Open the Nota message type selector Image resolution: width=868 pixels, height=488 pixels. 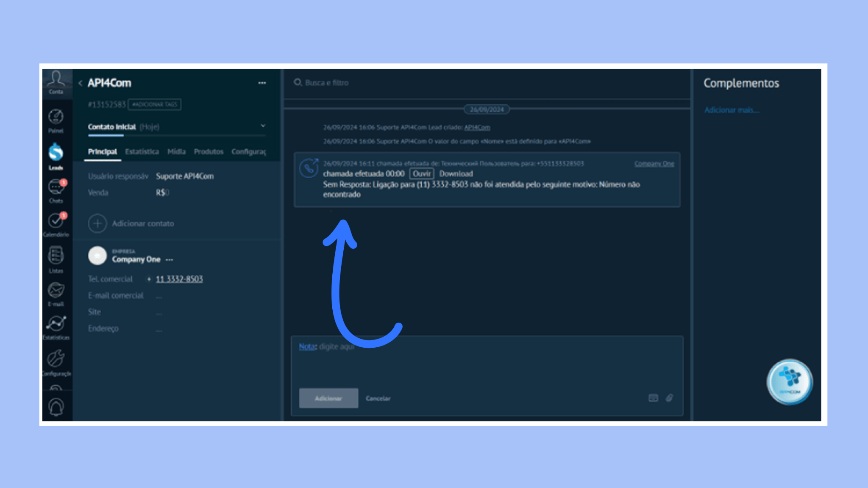pos(307,347)
